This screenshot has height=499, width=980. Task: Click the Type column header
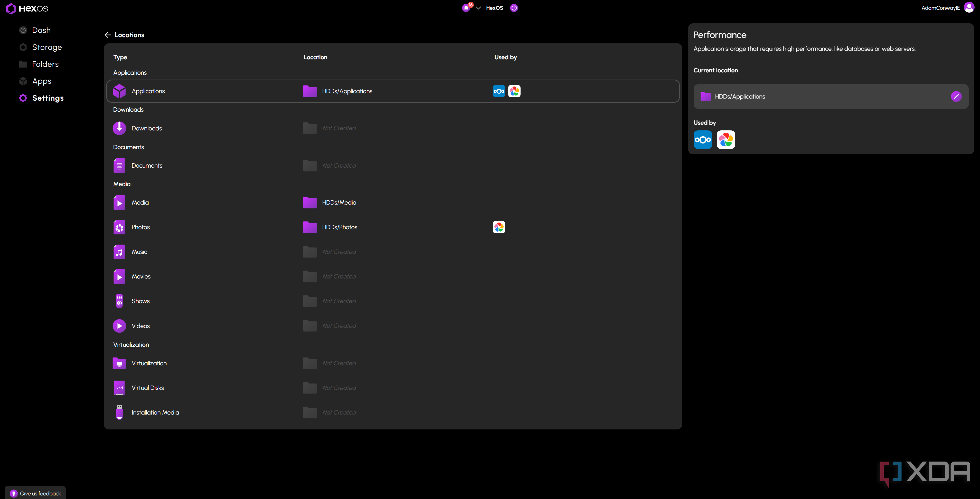point(120,57)
